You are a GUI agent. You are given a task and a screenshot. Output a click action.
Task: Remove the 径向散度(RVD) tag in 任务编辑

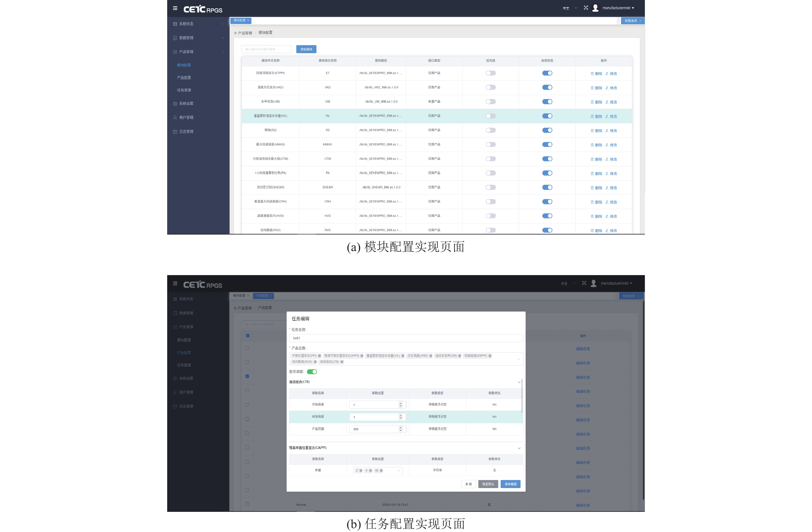coord(315,362)
